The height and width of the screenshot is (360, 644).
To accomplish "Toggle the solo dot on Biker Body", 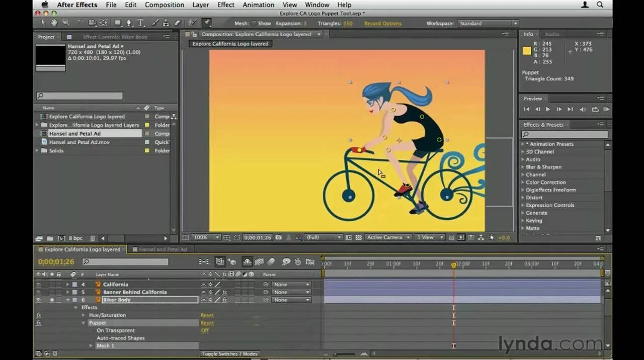I will [52, 300].
